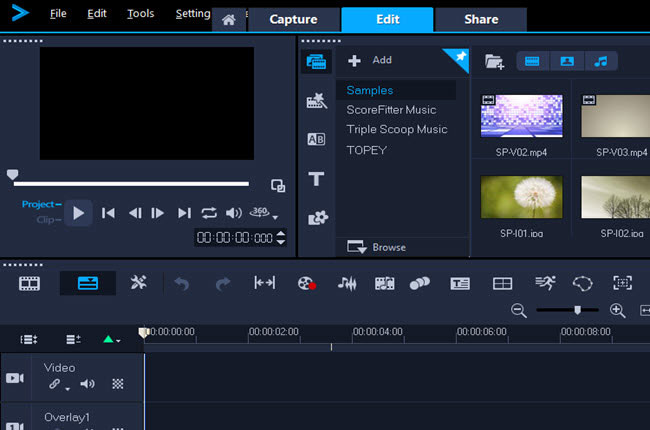
Task: Open the Sound Mixer icon
Action: pyautogui.click(x=347, y=284)
